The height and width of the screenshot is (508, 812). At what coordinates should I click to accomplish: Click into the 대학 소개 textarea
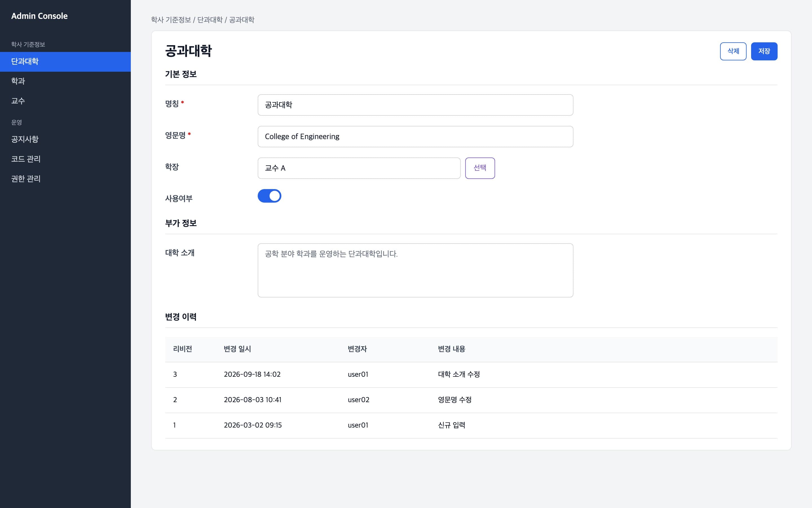click(415, 270)
